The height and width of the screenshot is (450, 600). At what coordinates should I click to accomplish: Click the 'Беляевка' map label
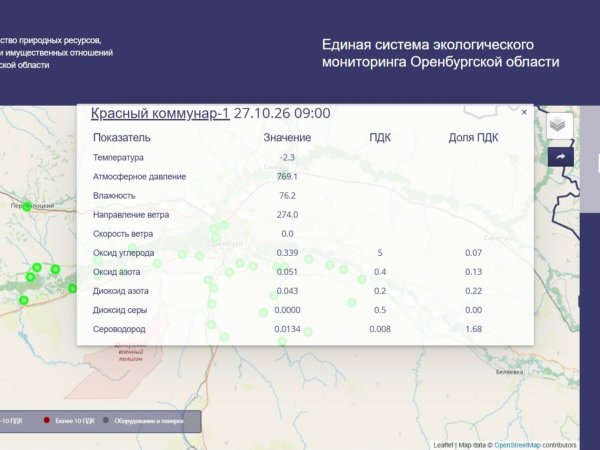[x=509, y=372]
